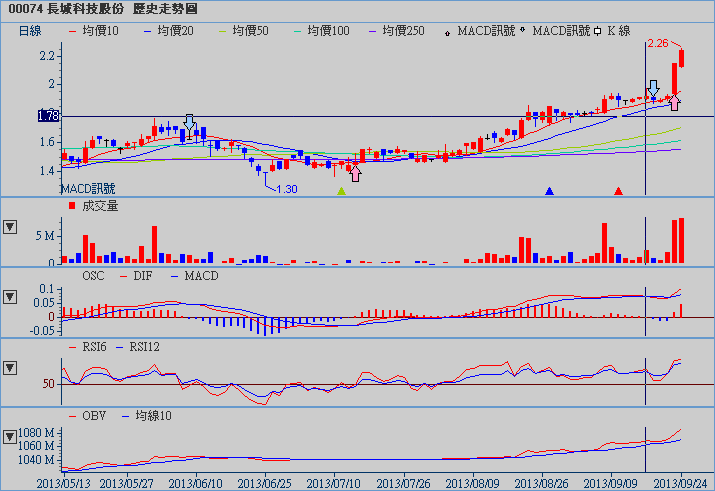715x491 pixels.
Task: Click the MACD訊號 label in the lower-left chart
Action: pyautogui.click(x=88, y=188)
